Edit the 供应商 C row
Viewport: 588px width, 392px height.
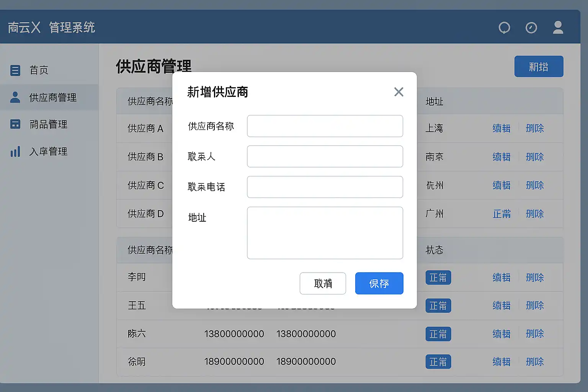[x=501, y=185]
